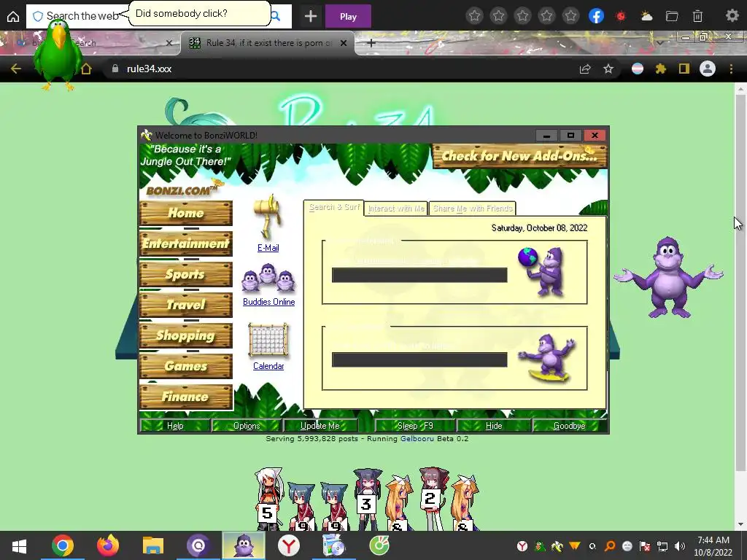The width and height of the screenshot is (747, 560).
Task: Open a new Chrome tab
Action: tap(371, 43)
